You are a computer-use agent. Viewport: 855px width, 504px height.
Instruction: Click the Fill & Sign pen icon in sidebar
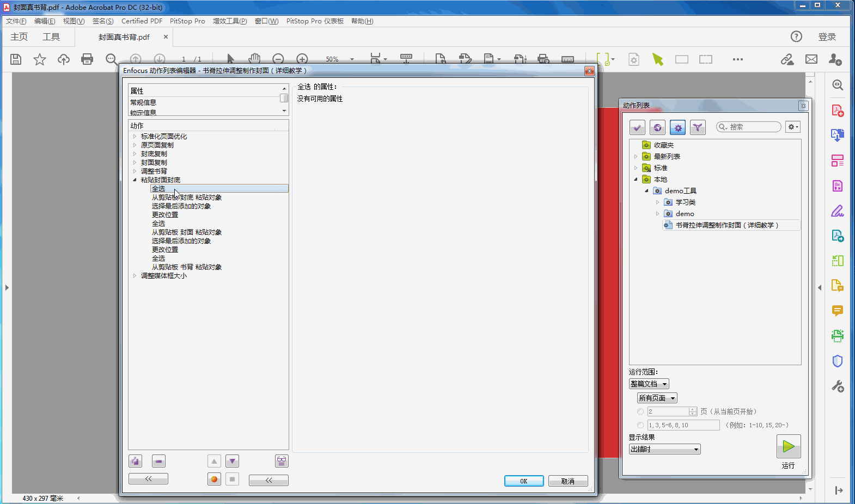point(838,211)
